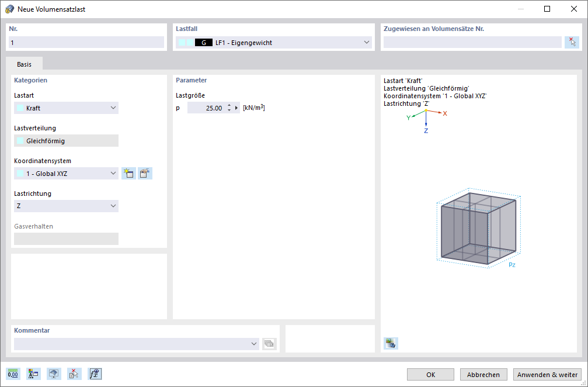The height and width of the screenshot is (387, 588).
Task: Expand the Koordinatensystem dropdown
Action: pyautogui.click(x=113, y=174)
